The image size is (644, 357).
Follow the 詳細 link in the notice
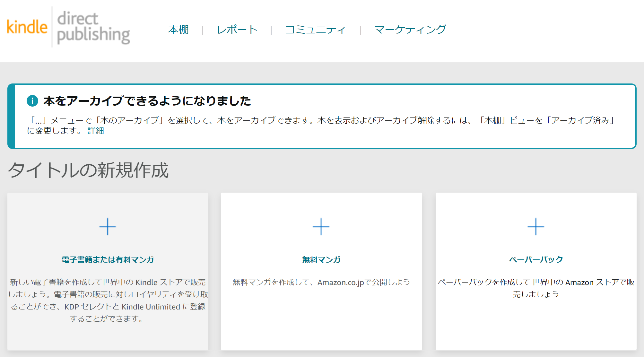(96, 131)
